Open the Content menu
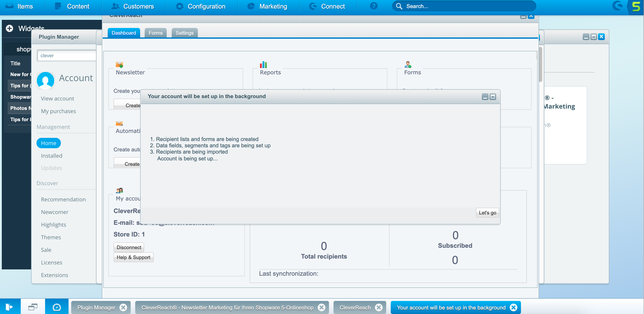The image size is (644, 314). (72, 6)
